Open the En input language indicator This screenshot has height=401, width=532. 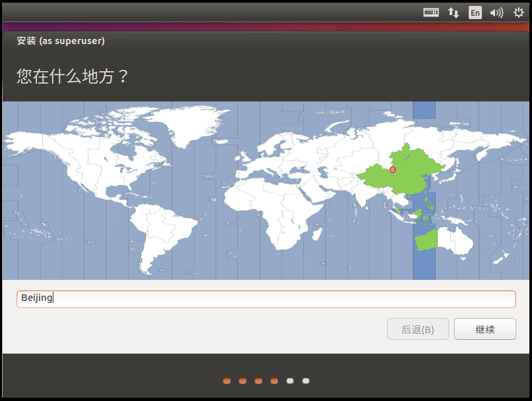[475, 13]
